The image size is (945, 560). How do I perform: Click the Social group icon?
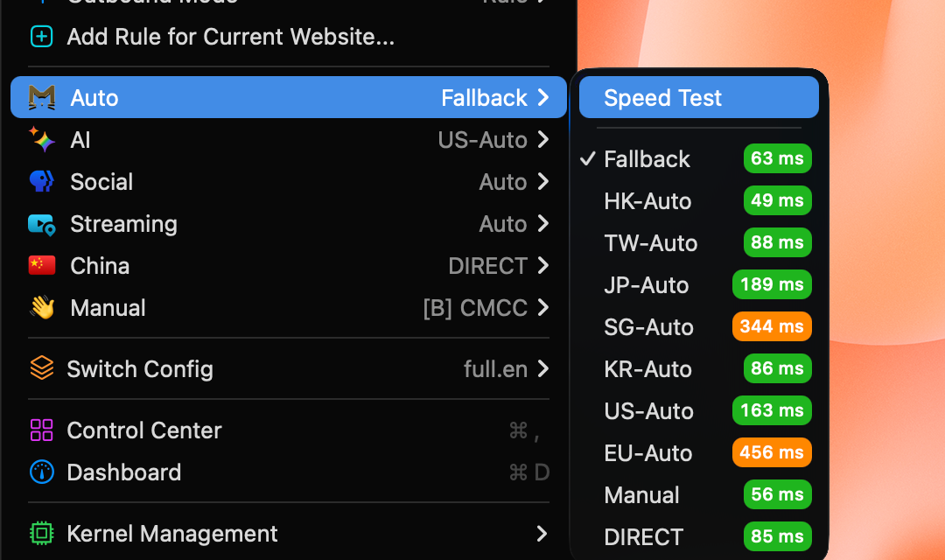pyautogui.click(x=40, y=181)
